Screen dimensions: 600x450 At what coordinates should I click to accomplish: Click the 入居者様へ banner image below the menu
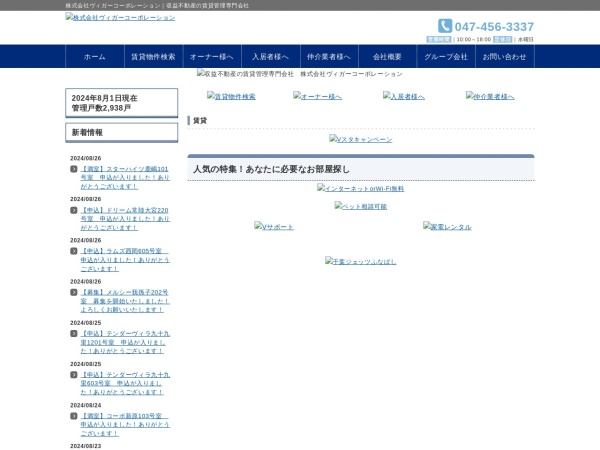[404, 96]
